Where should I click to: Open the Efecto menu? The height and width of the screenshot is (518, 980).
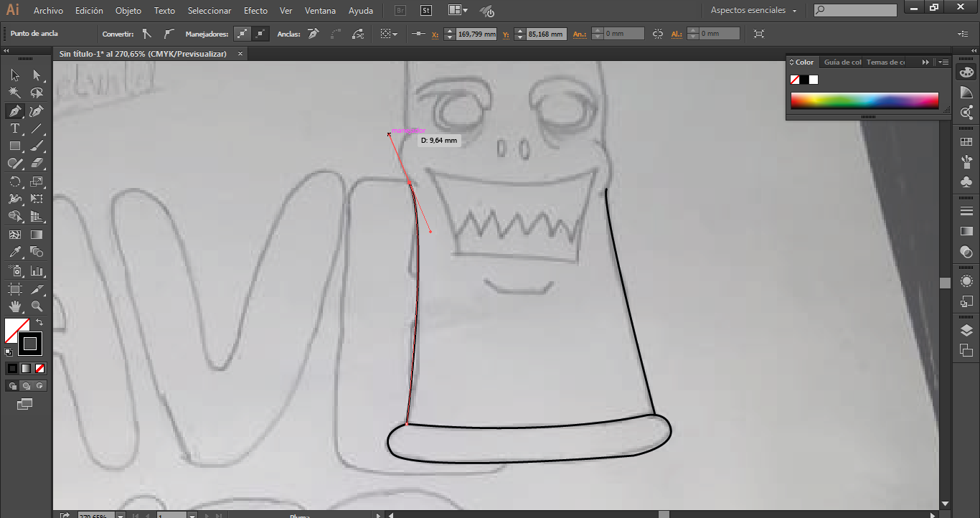coord(255,11)
